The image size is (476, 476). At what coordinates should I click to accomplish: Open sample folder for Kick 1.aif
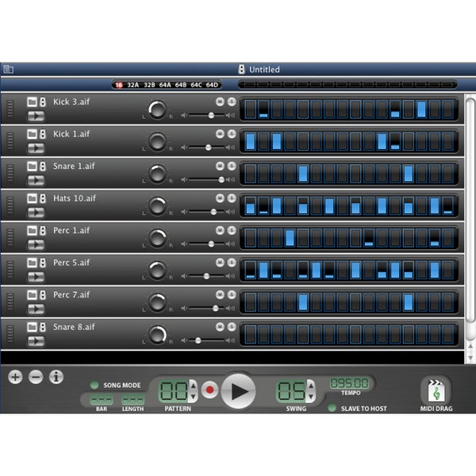tap(32, 134)
